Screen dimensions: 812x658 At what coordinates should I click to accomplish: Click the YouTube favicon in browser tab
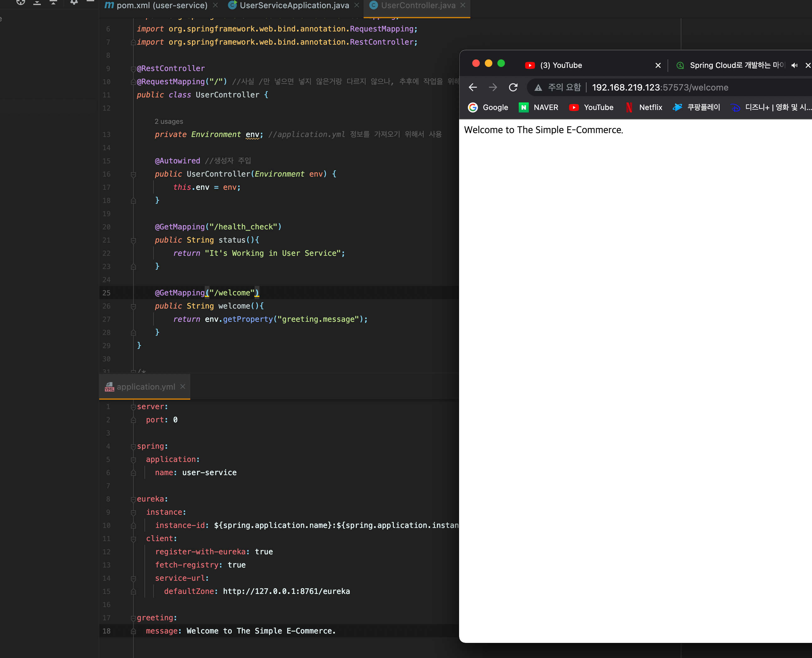click(x=530, y=65)
